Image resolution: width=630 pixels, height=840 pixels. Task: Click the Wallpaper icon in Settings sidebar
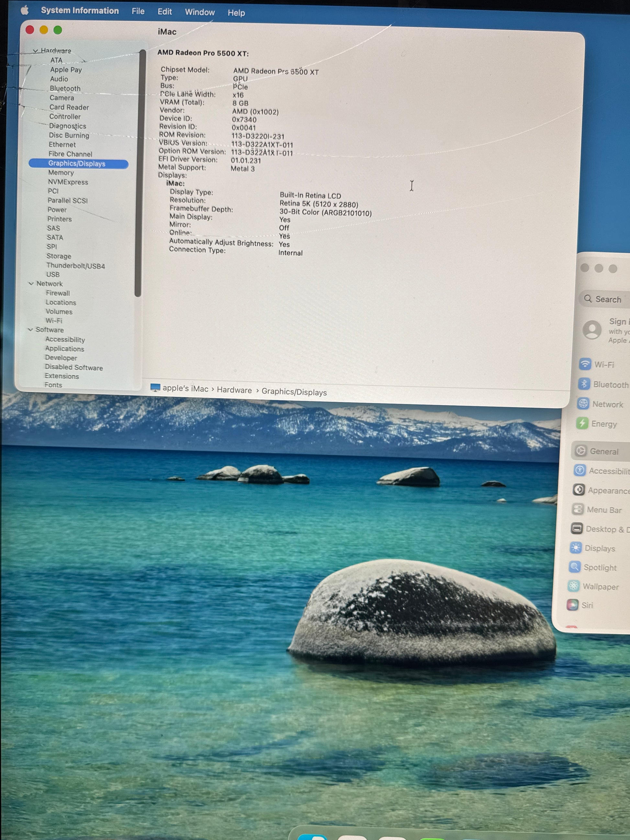click(x=573, y=586)
